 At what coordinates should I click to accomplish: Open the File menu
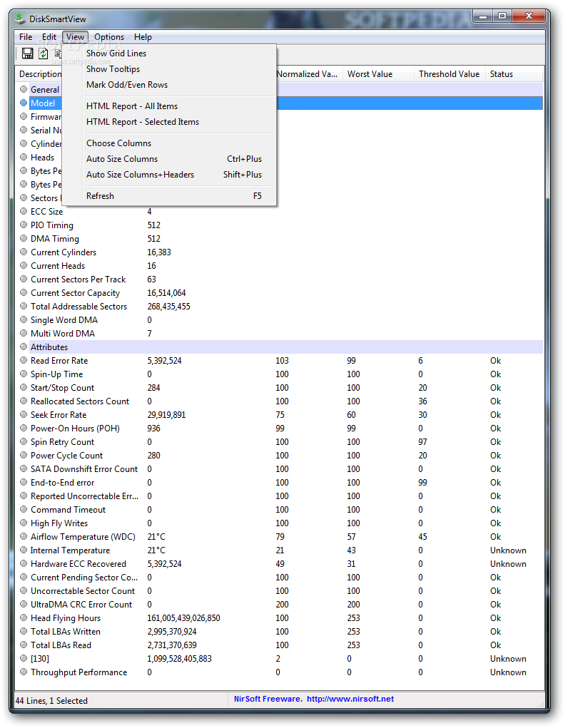(26, 37)
